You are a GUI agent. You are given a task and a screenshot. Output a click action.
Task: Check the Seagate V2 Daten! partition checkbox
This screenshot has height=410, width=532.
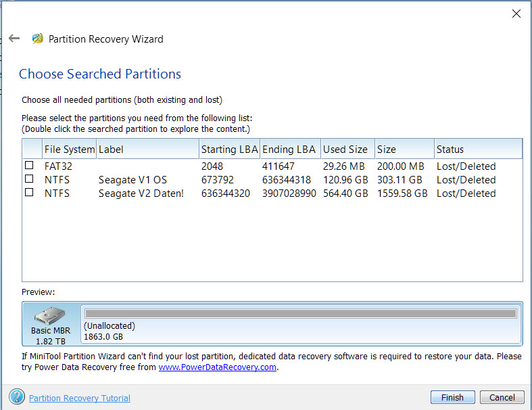[29, 193]
